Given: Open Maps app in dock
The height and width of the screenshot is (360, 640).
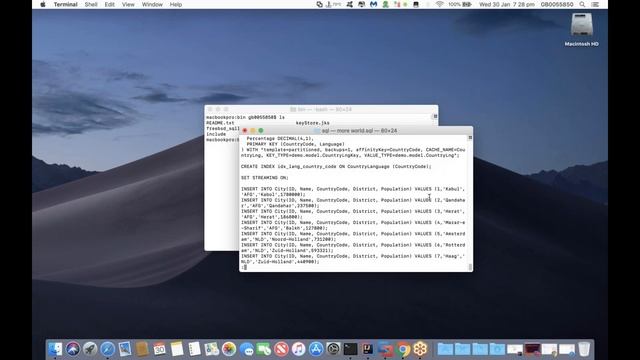Looking at the screenshot, I should point(212,349).
